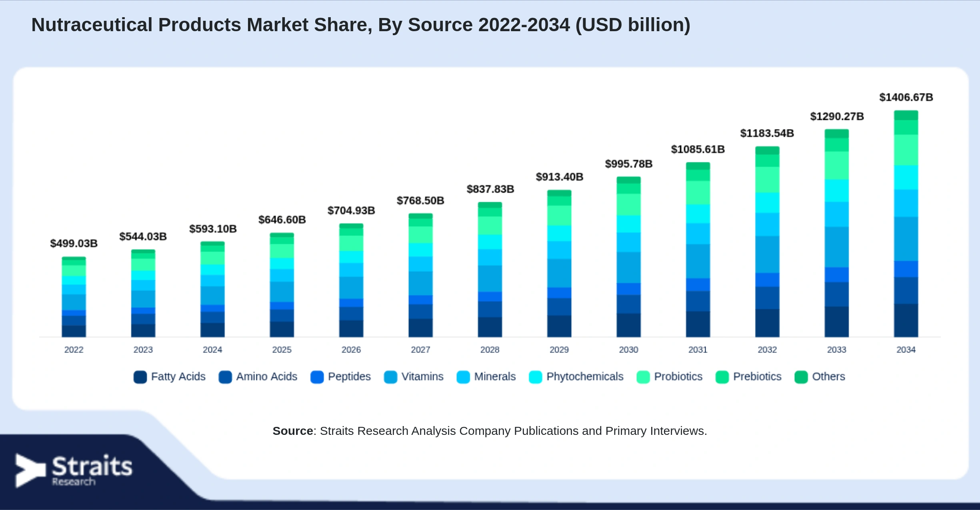Click the $1406.67B value label

pyautogui.click(x=906, y=98)
